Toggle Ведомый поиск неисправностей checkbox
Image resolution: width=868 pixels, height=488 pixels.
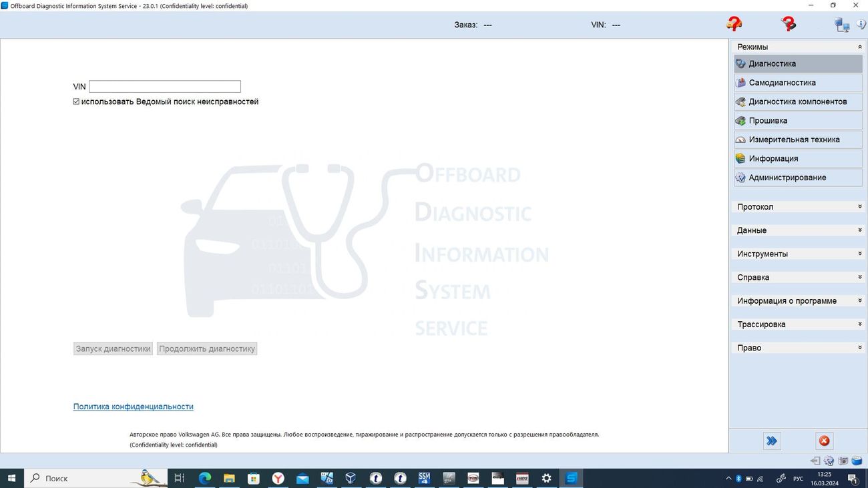tap(76, 101)
